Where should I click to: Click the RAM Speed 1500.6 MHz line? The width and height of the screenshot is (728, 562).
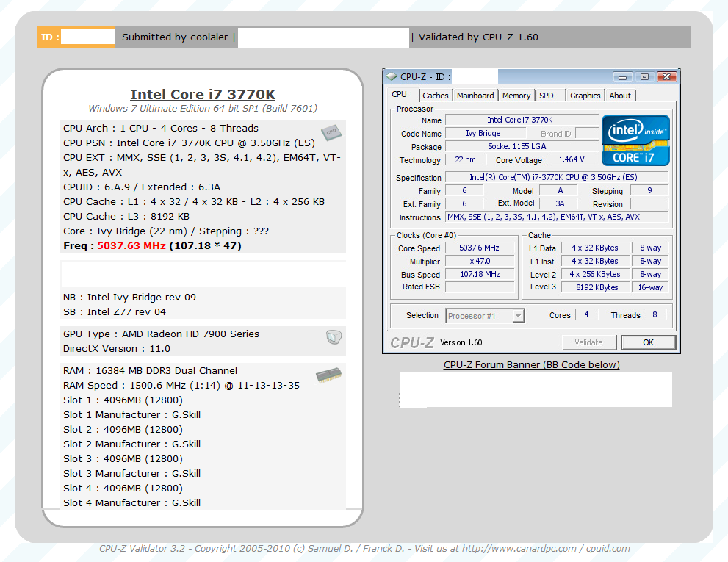coord(181,386)
